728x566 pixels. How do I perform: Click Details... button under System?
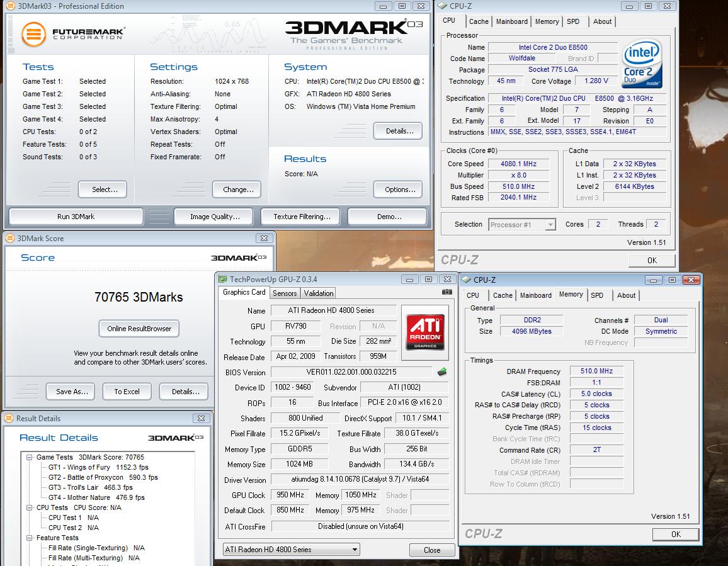[x=398, y=131]
